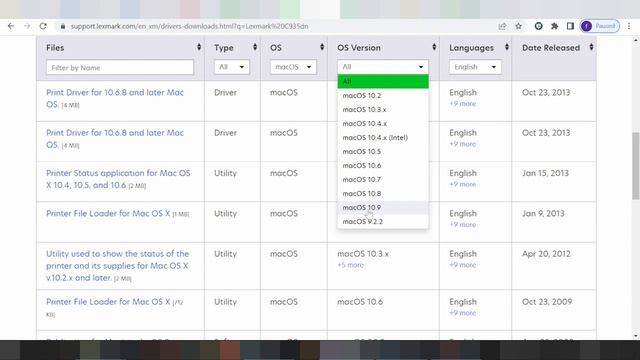Open Printer File Loader link dated Jan 9, 2013

point(108,213)
